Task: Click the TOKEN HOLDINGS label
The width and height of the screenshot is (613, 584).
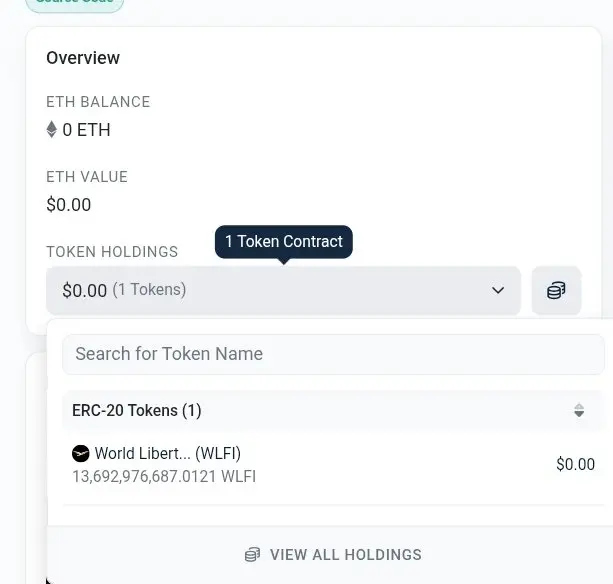Action: 112,252
